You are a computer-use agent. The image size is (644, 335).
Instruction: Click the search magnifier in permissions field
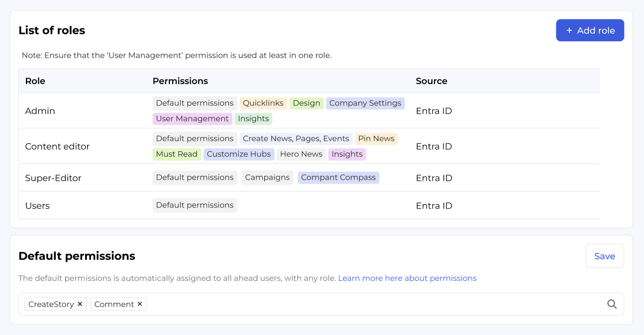click(x=612, y=304)
